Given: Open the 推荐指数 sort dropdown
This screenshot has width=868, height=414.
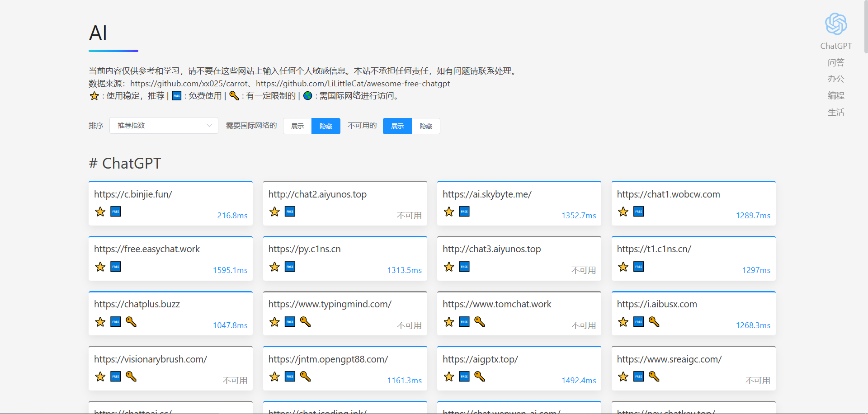Looking at the screenshot, I should 164,126.
